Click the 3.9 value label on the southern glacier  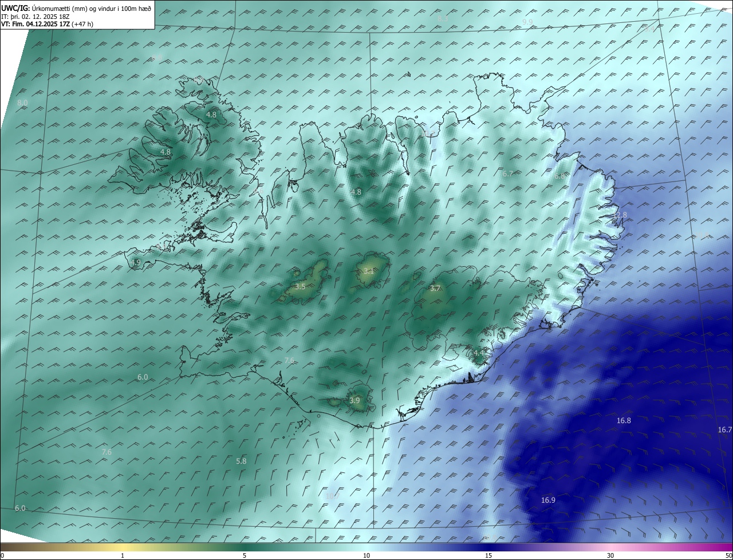pyautogui.click(x=354, y=401)
